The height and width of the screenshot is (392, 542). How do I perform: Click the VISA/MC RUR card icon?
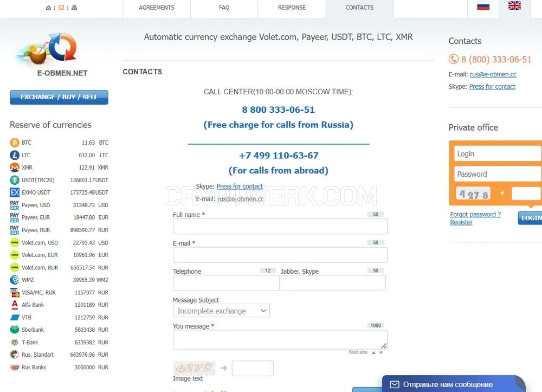(15, 292)
